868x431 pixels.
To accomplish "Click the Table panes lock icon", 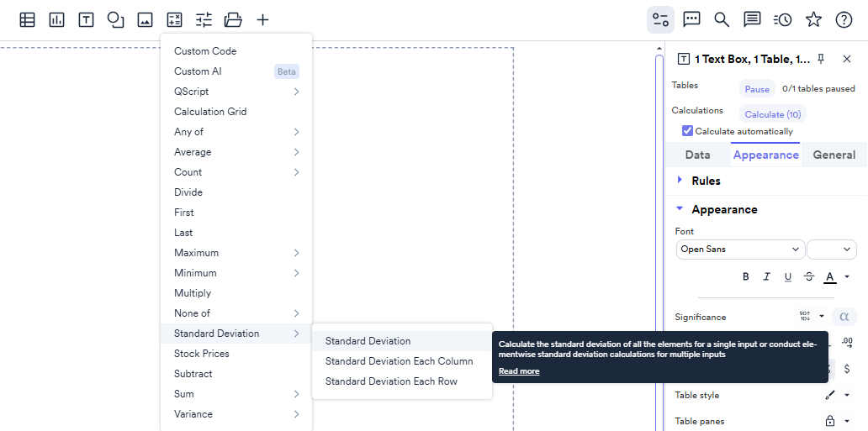I will click(830, 421).
